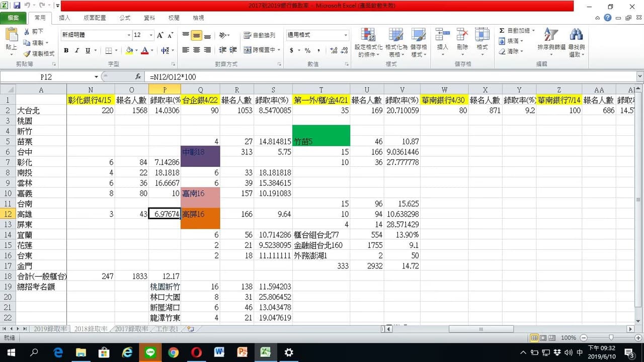Apply align text left to the cell

click(x=186, y=50)
